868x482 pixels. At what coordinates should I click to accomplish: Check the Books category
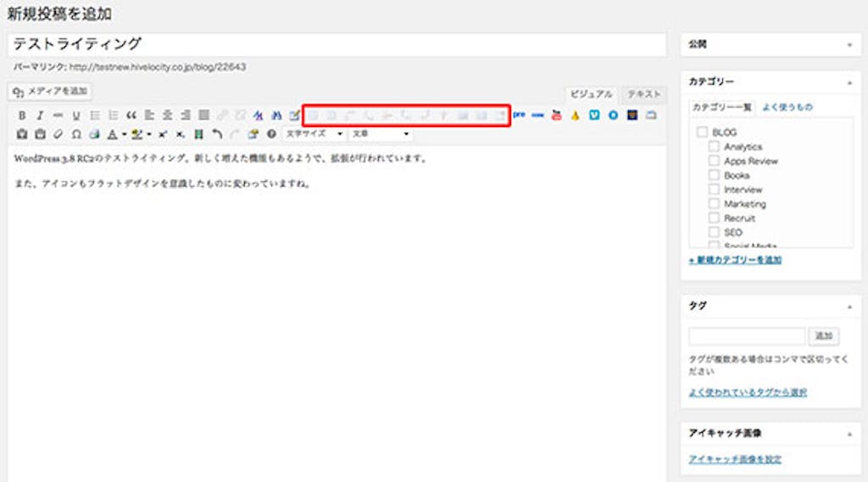coord(714,175)
